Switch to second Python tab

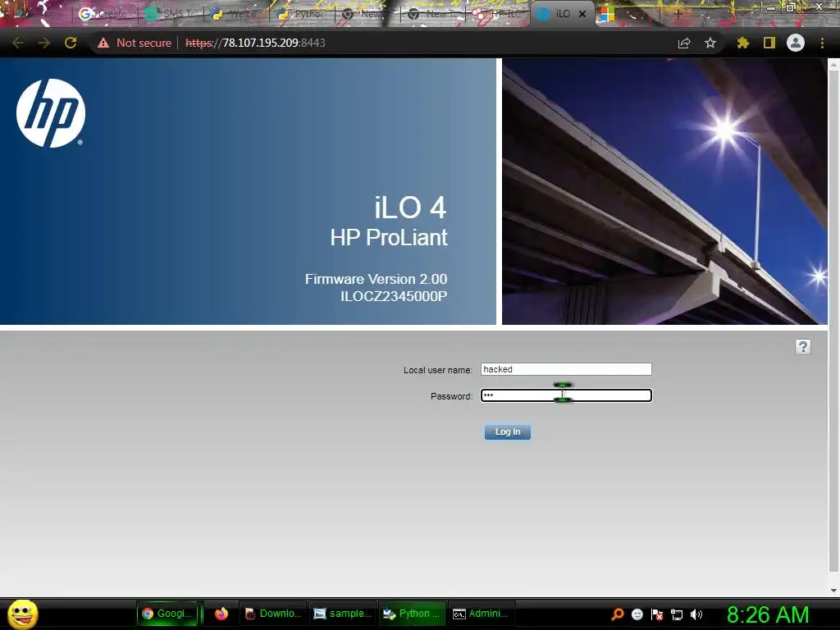[302, 14]
